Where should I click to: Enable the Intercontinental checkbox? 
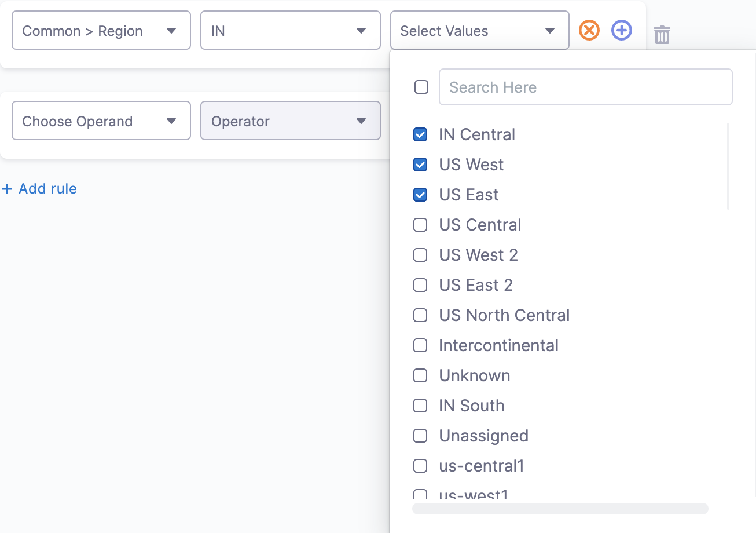click(x=420, y=345)
